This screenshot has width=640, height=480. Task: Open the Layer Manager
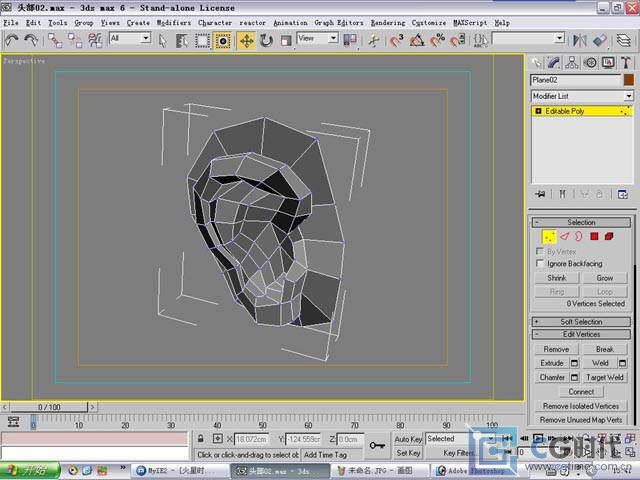pos(623,40)
